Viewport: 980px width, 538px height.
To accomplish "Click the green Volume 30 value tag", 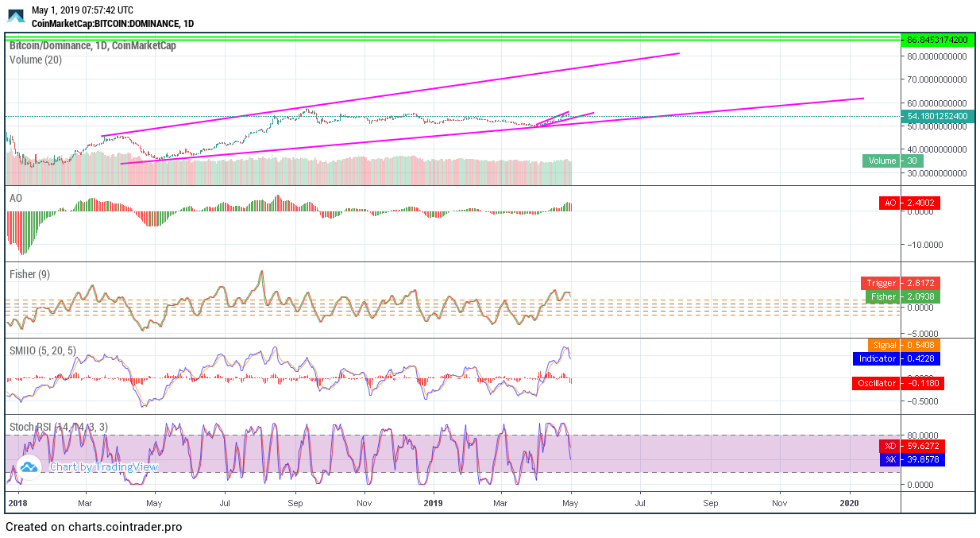I will tap(893, 161).
